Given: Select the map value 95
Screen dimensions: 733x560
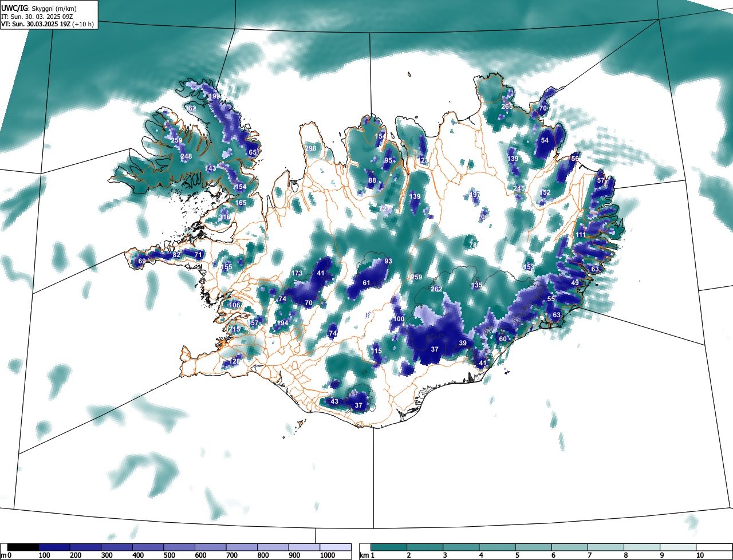Looking at the screenshot, I should (x=388, y=160).
